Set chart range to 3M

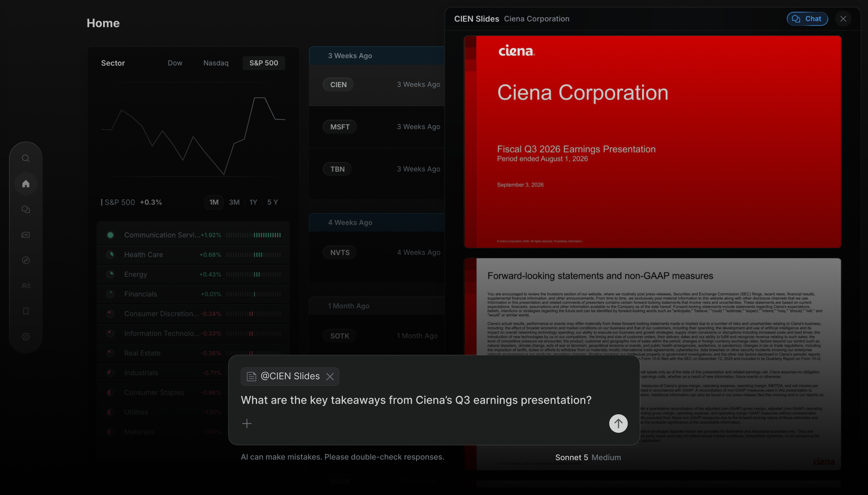pos(234,202)
